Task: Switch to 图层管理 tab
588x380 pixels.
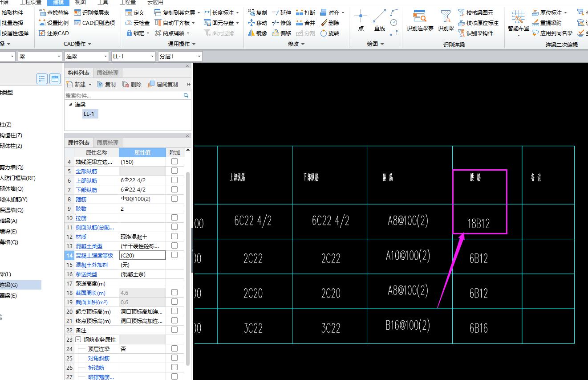Action: [x=108, y=143]
